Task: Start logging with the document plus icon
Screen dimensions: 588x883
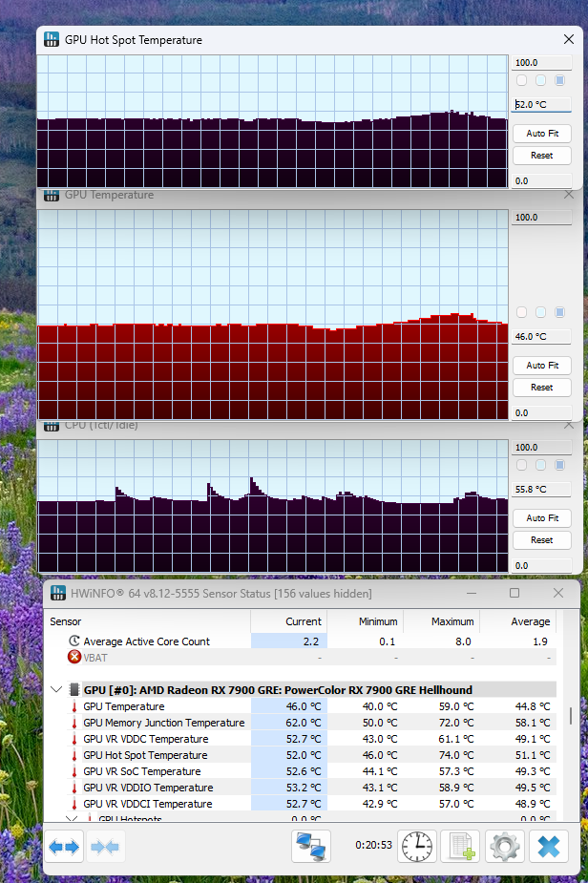Action: (x=461, y=847)
